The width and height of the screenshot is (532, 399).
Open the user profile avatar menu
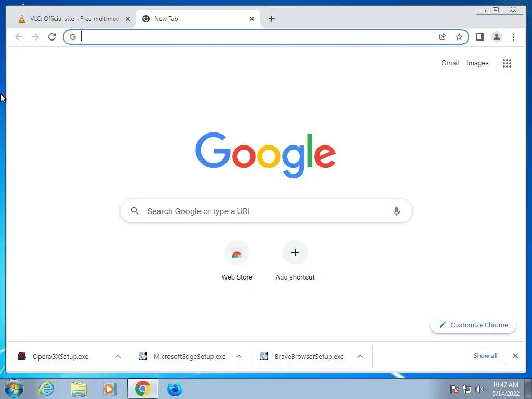point(496,37)
